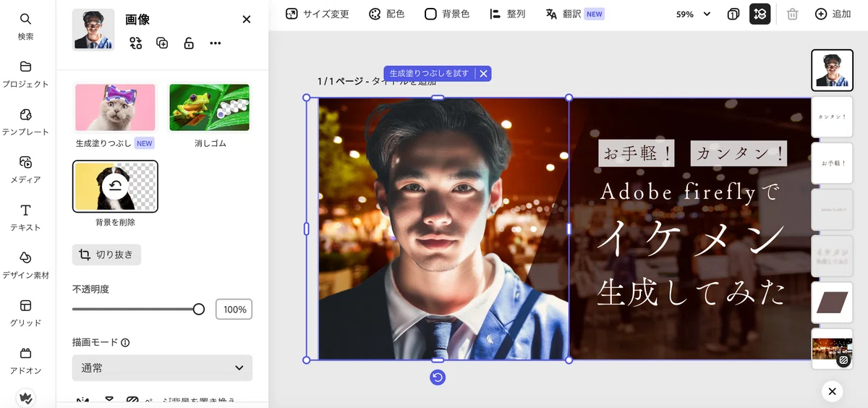Select the イケメン text layer thumbnail
The width and height of the screenshot is (868, 408).
point(832,255)
